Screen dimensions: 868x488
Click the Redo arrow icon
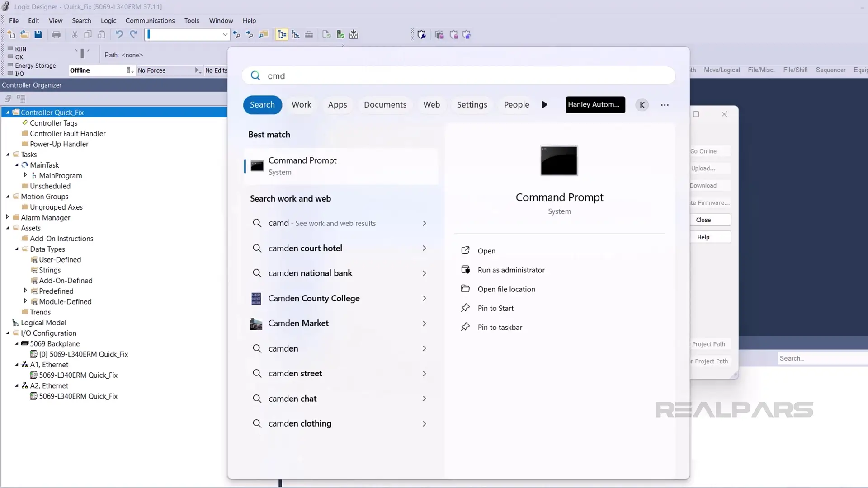[x=133, y=34]
